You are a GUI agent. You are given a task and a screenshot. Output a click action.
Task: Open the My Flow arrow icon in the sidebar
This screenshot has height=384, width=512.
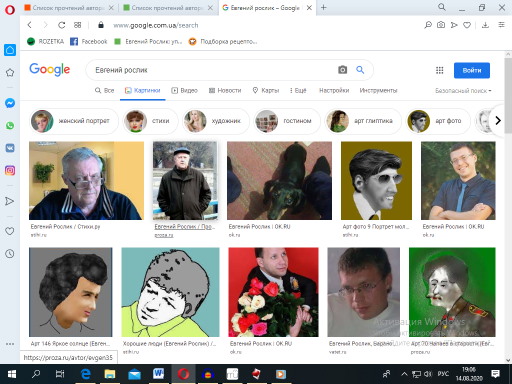tap(10, 201)
